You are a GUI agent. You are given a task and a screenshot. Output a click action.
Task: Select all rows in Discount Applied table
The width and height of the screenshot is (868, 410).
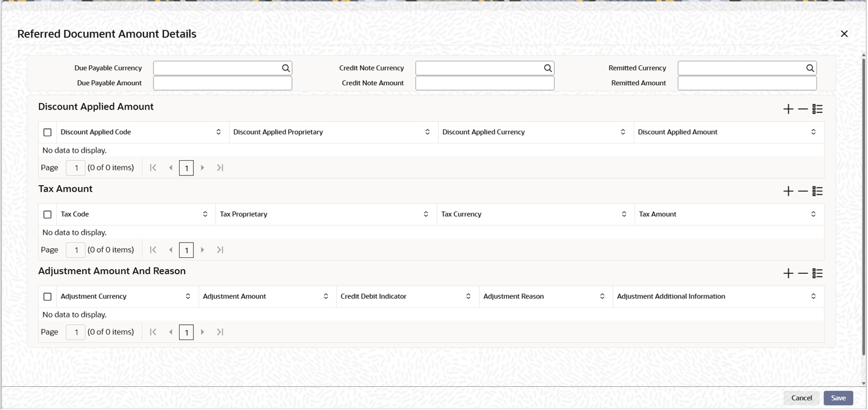coord(48,132)
